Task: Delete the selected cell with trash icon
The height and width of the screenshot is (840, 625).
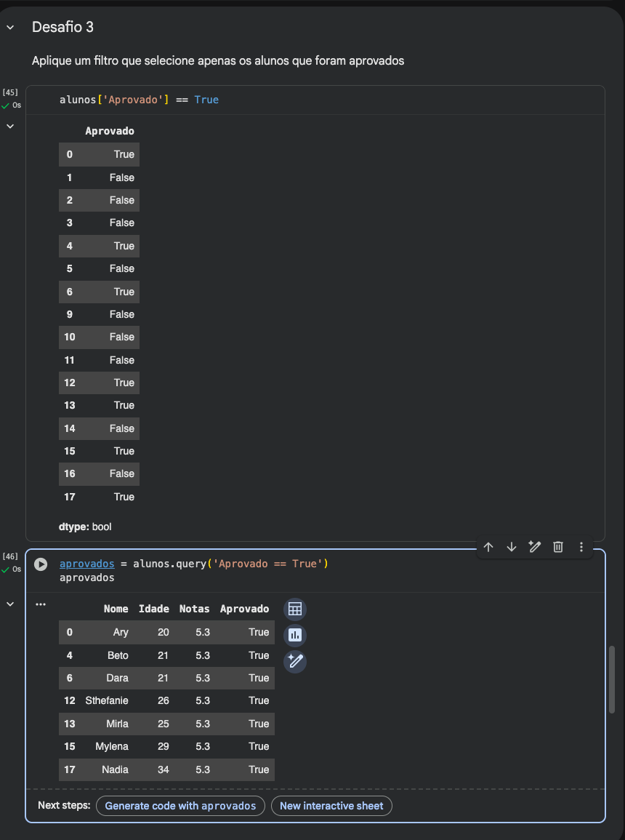Action: 558,547
